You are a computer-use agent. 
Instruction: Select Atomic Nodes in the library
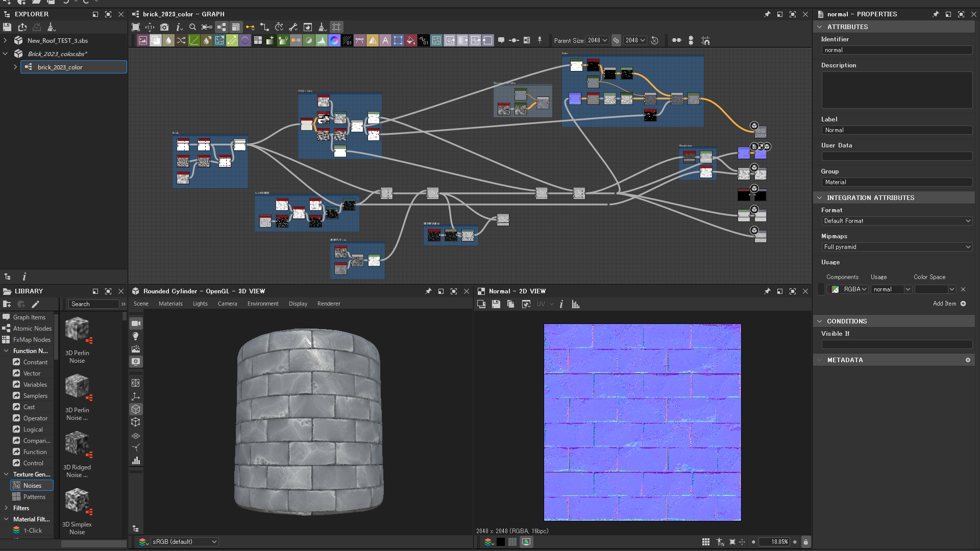[32, 329]
